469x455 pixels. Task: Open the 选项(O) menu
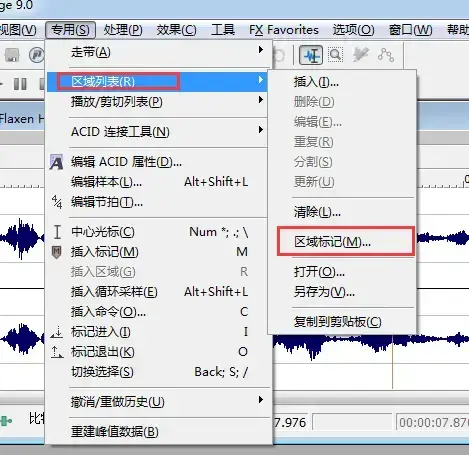click(x=353, y=30)
